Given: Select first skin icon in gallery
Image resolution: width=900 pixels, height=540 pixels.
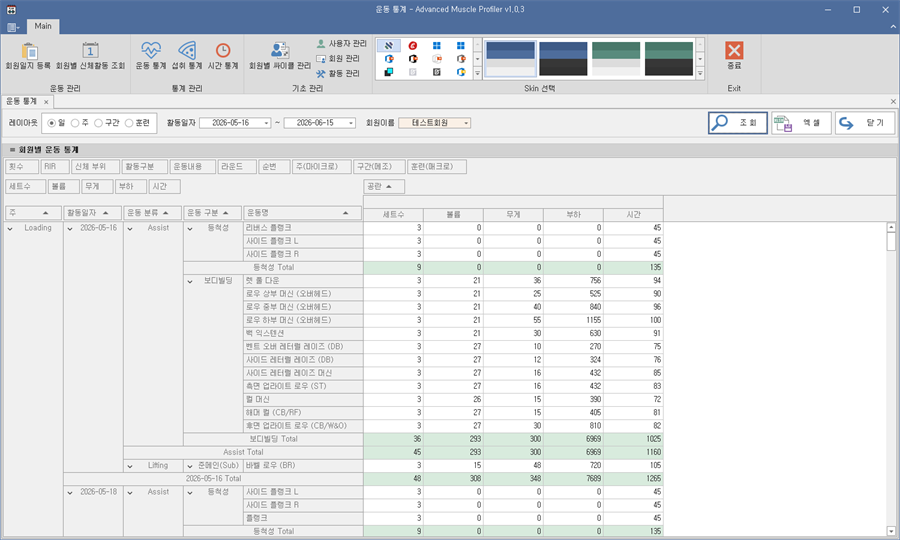Looking at the screenshot, I should pyautogui.click(x=389, y=46).
